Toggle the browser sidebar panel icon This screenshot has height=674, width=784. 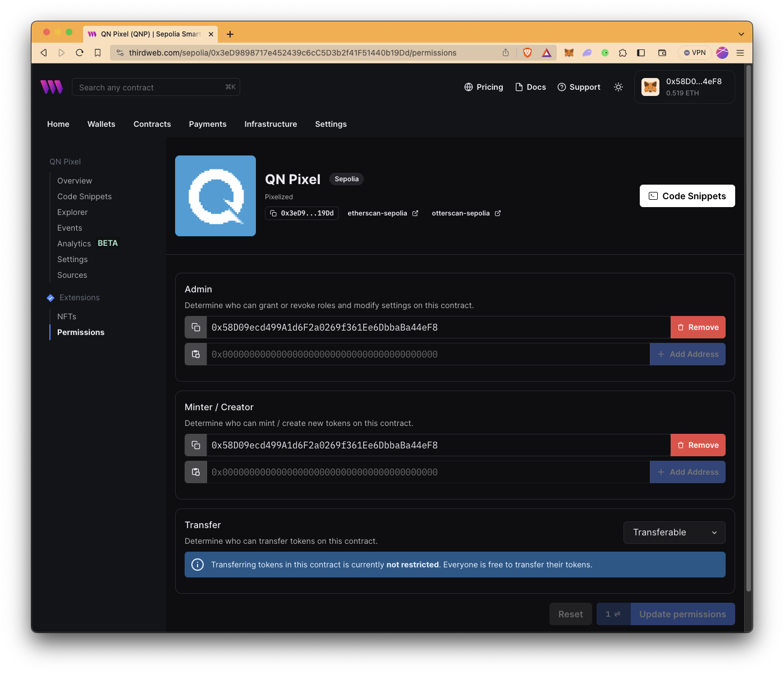641,53
